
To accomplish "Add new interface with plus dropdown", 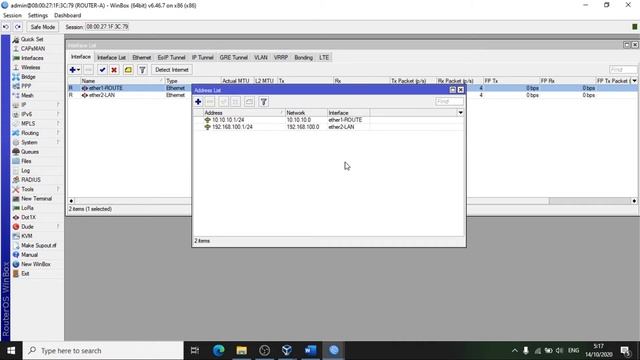I will pos(75,70).
